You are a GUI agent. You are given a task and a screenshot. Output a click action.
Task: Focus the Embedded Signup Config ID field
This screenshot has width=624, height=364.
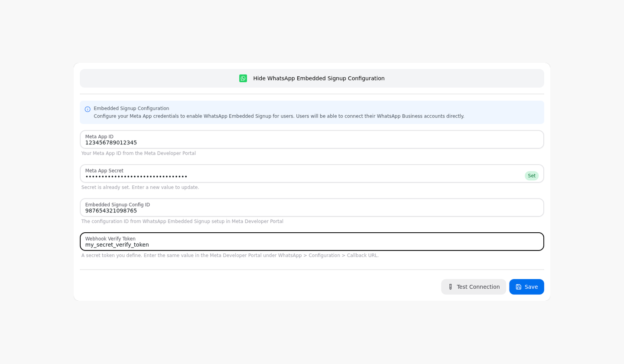312,208
